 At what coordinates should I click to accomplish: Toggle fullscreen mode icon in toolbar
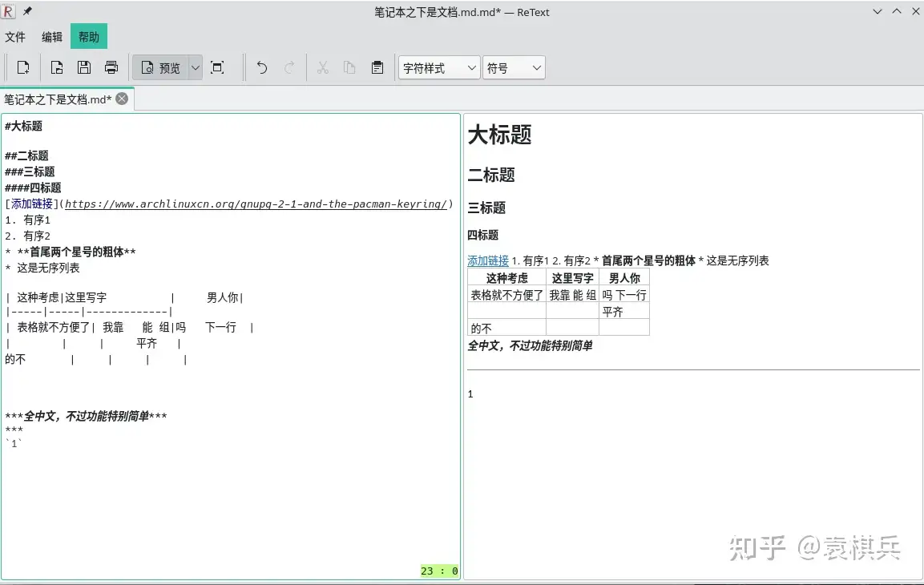pyautogui.click(x=217, y=68)
